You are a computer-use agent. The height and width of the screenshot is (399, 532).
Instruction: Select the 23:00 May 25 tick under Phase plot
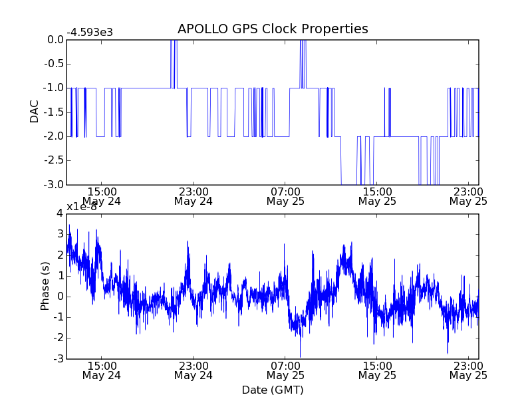pos(469,370)
